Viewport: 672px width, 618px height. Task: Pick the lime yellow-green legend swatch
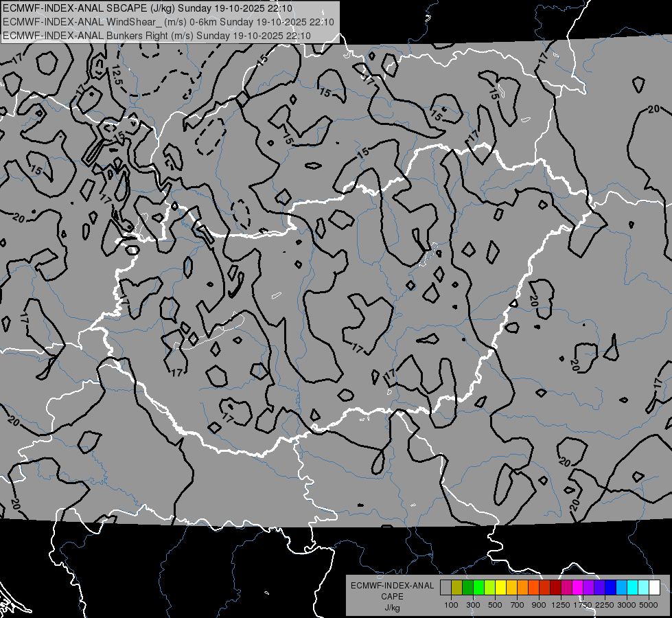(x=490, y=588)
